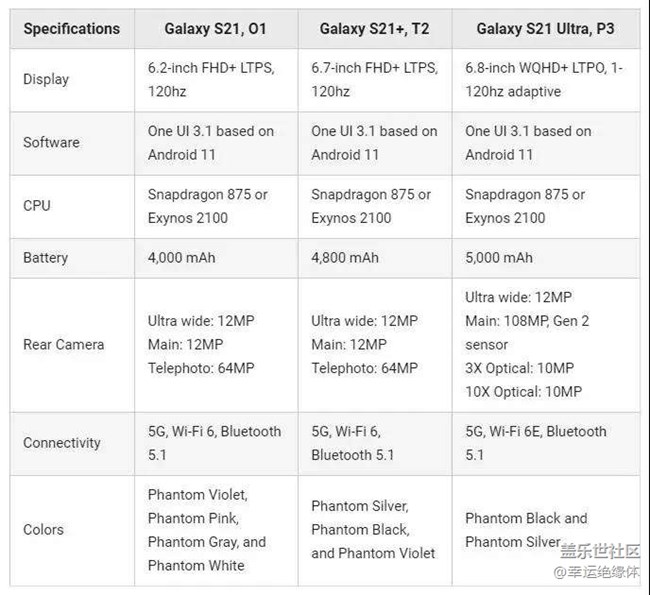Click the Galaxy S21 Ultra, P3 header
650x595 pixels.
(545, 29)
